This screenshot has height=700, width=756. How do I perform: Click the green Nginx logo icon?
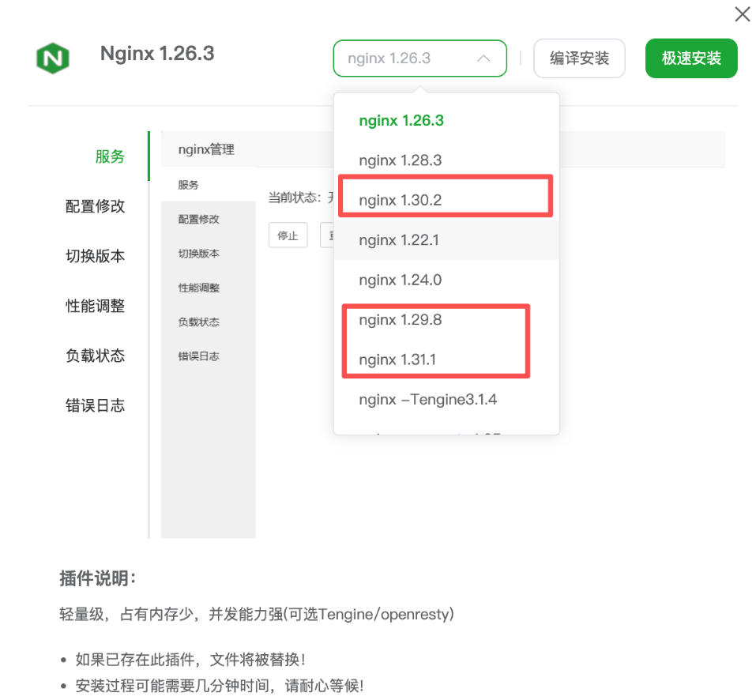click(53, 58)
